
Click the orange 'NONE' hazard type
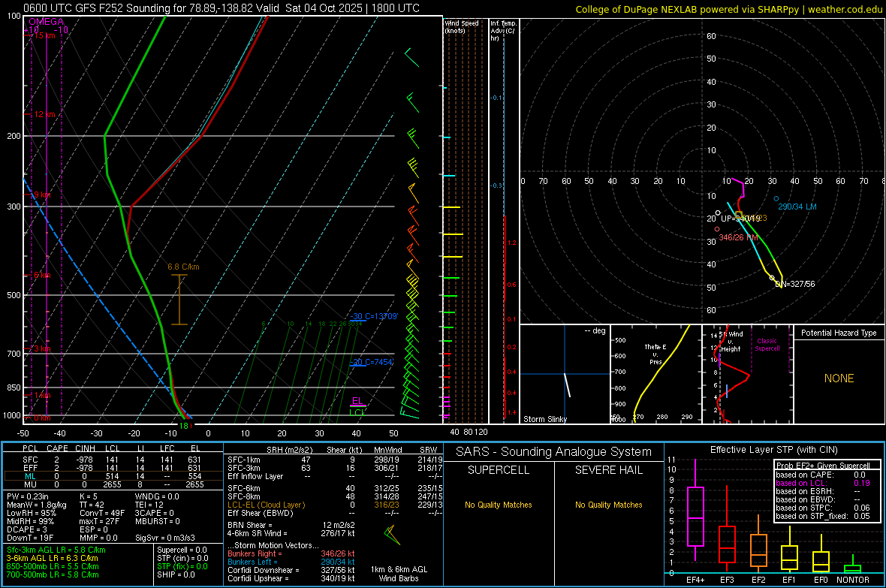coord(839,378)
